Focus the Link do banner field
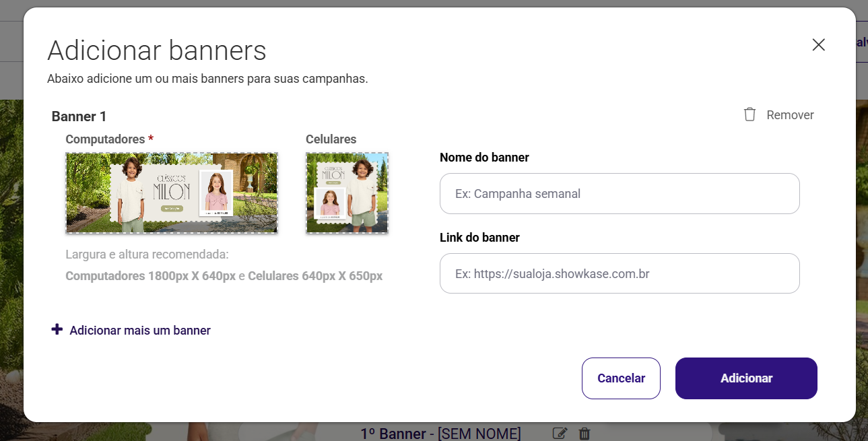The image size is (868, 441). (620, 273)
